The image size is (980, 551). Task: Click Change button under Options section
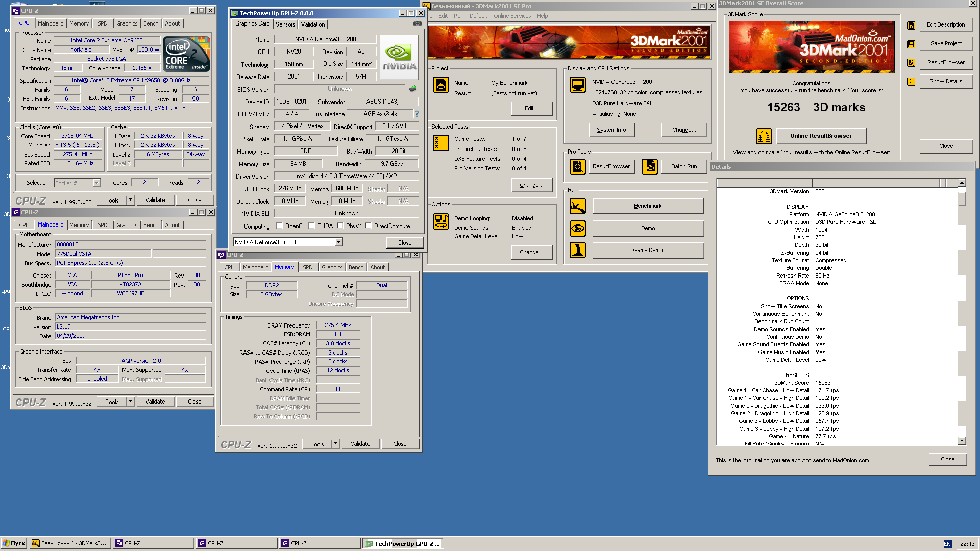click(531, 252)
